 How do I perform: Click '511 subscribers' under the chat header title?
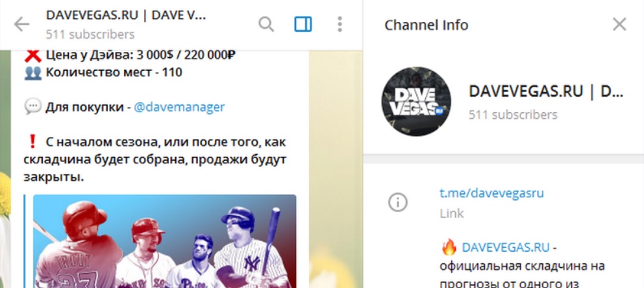pyautogui.click(x=90, y=34)
